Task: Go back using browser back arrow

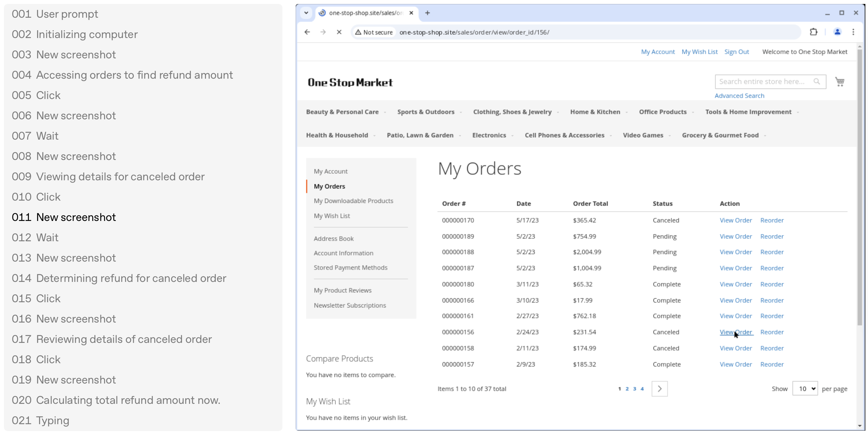Action: [307, 32]
